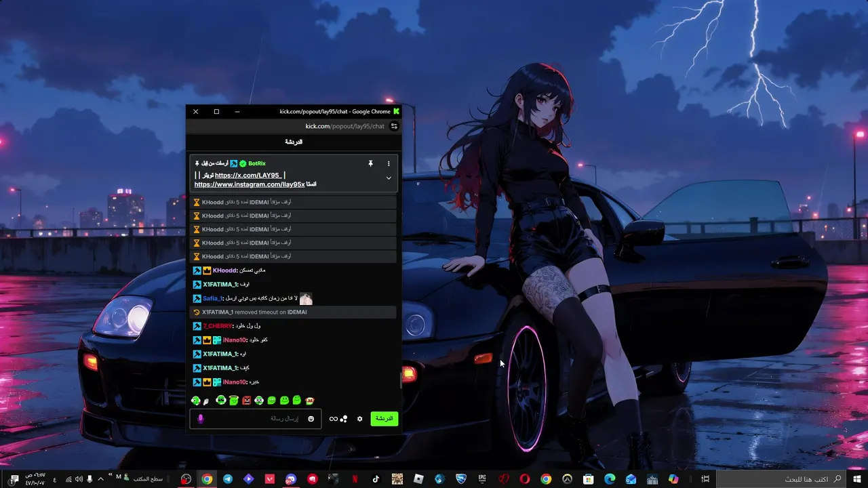868x488 pixels.
Task: Open the network Wi-Fi icon in tray
Action: click(x=68, y=479)
